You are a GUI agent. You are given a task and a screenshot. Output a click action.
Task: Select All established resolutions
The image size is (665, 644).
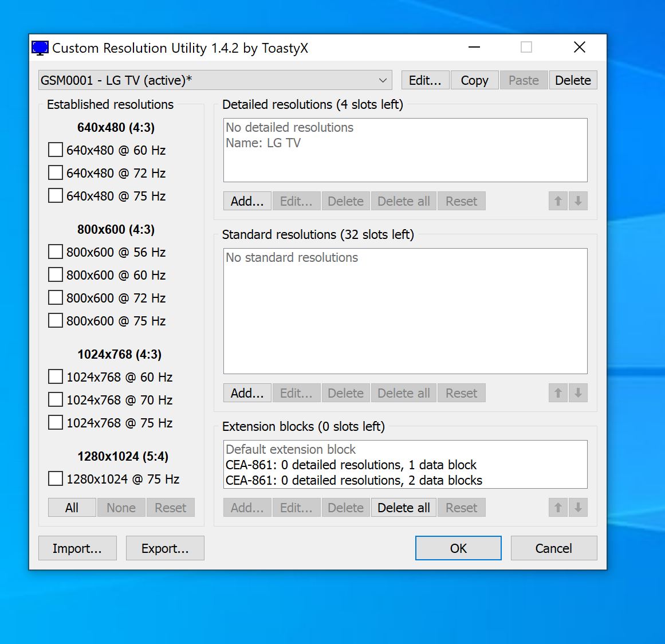tap(72, 508)
